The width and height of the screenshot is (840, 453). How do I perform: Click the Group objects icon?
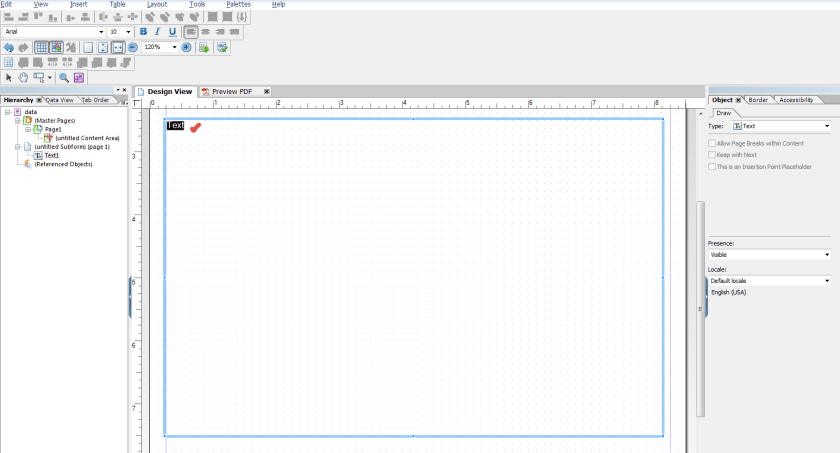coord(212,17)
